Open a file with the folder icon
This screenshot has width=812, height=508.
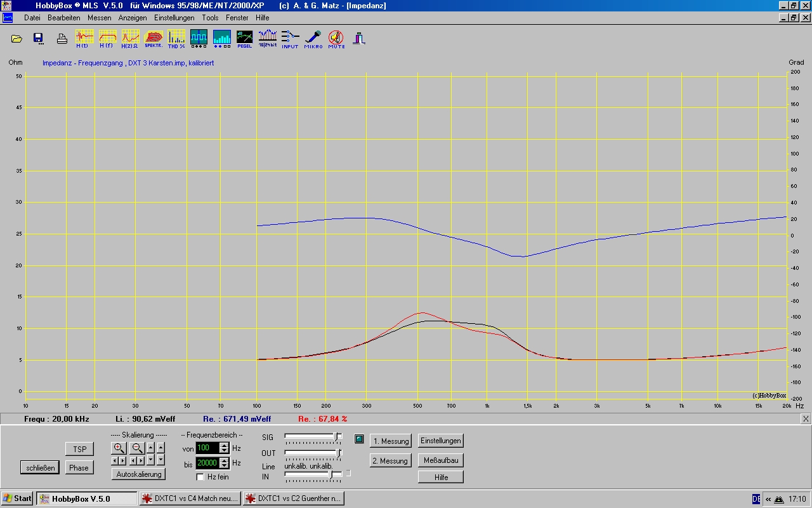[x=17, y=39]
